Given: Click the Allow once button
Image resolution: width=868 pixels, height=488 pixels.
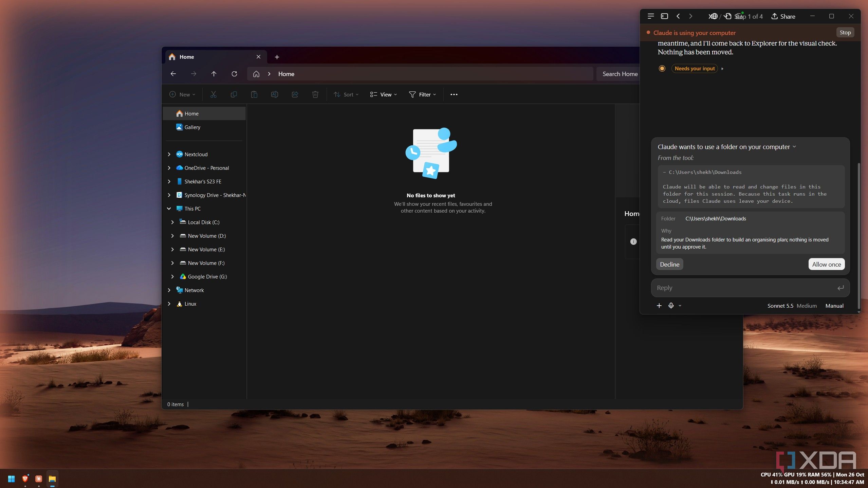Looking at the screenshot, I should pyautogui.click(x=826, y=264).
